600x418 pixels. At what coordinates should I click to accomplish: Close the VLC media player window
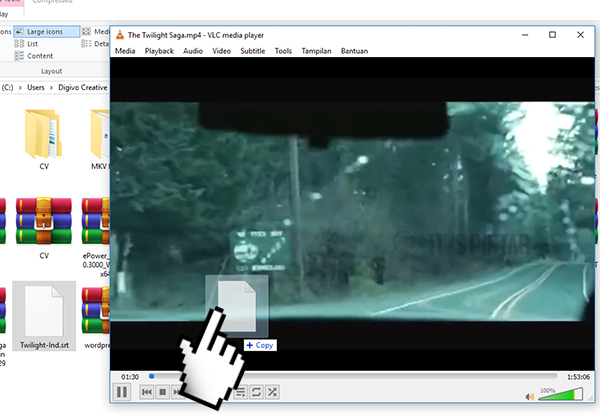click(x=580, y=35)
